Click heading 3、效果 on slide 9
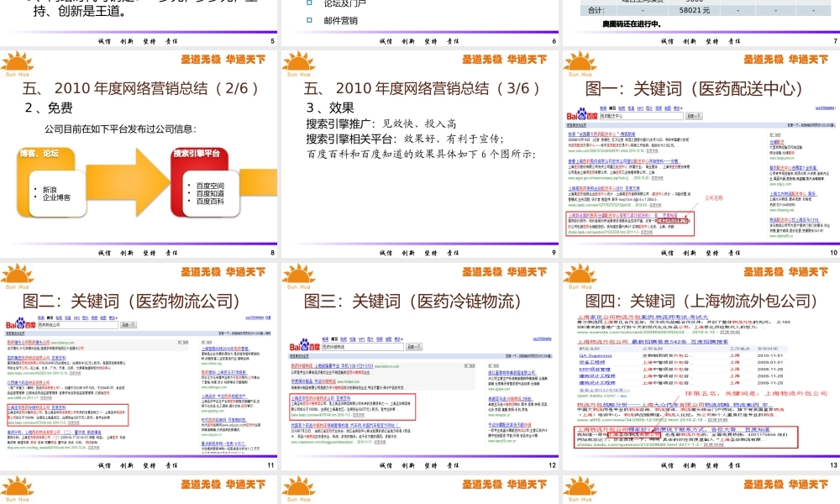 pyautogui.click(x=330, y=108)
